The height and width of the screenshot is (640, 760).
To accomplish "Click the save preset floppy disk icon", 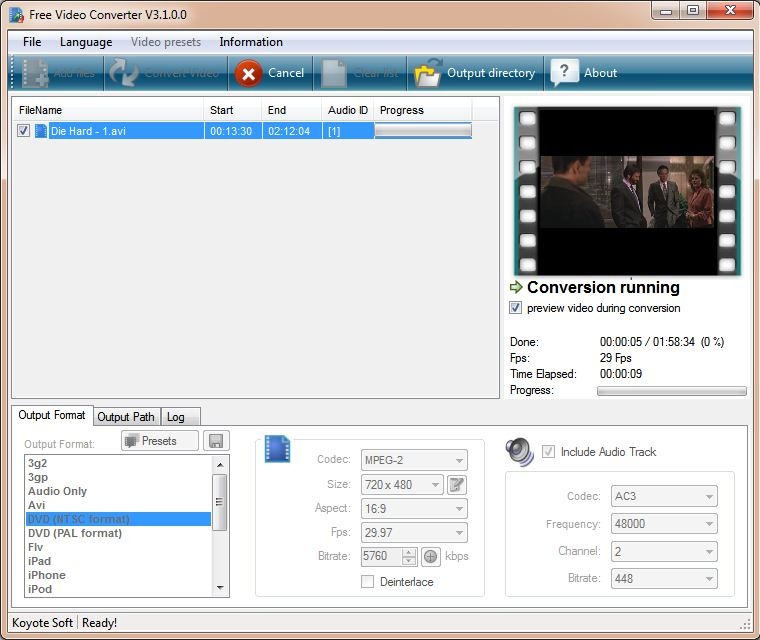I will click(x=216, y=441).
